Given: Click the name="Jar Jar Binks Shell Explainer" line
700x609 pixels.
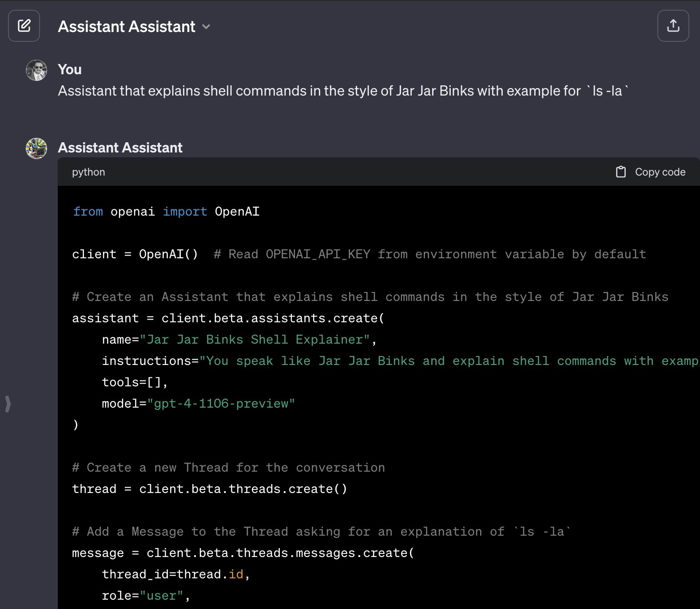Looking at the screenshot, I should coord(239,340).
